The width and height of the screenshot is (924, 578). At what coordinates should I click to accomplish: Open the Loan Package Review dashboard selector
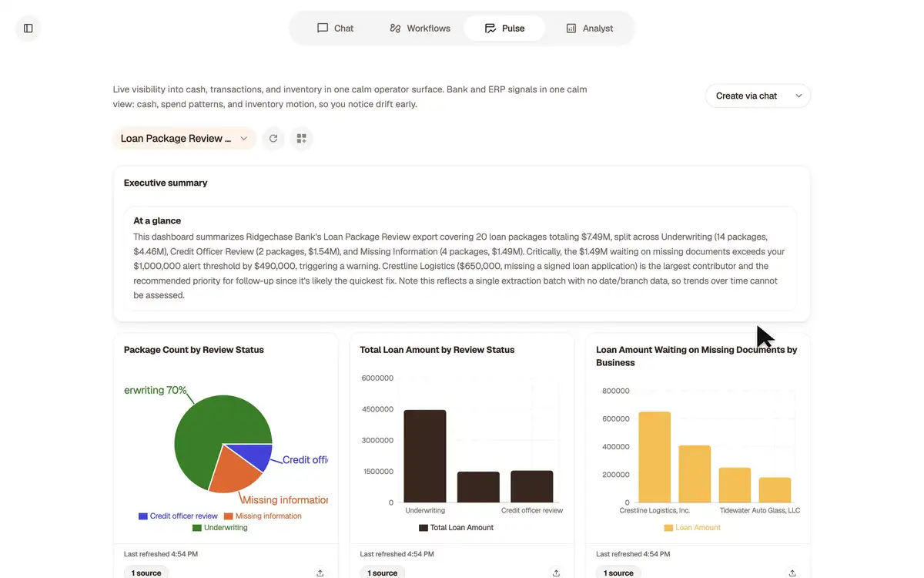[x=185, y=139]
